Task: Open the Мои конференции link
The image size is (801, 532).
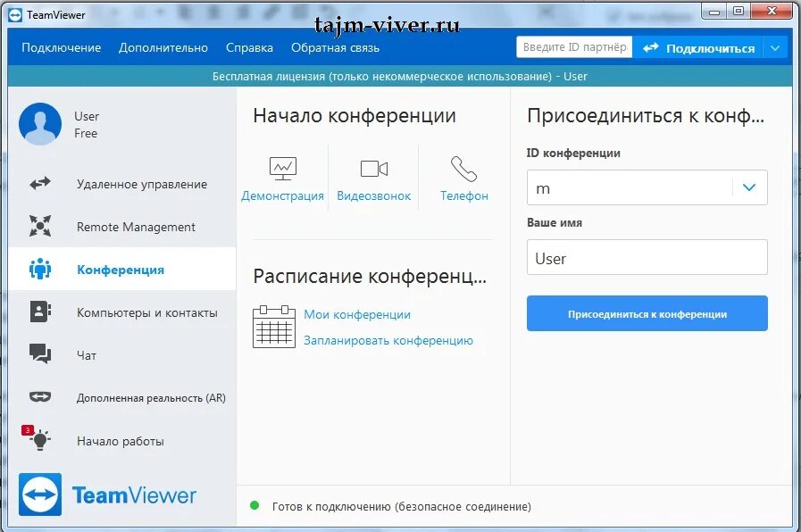Action: point(357,314)
